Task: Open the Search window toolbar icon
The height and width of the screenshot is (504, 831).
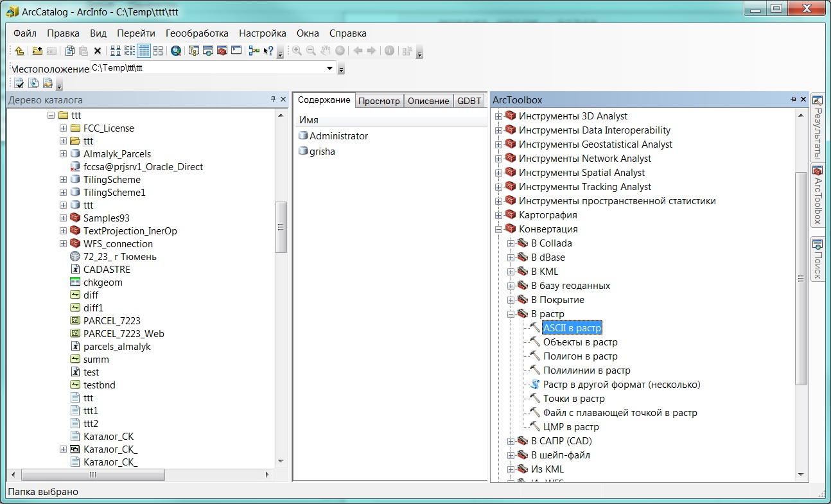Action: pyautogui.click(x=207, y=51)
